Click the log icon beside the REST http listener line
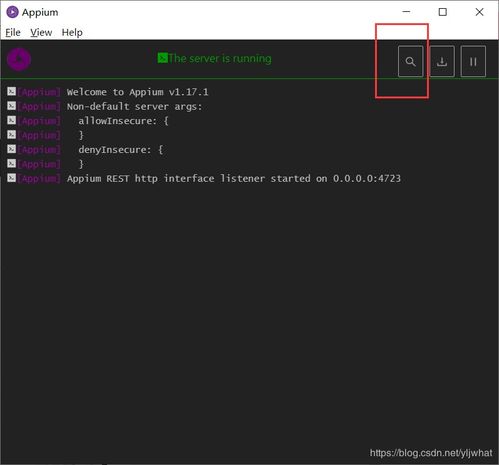Viewport: 499px width, 465px height. 12,178
